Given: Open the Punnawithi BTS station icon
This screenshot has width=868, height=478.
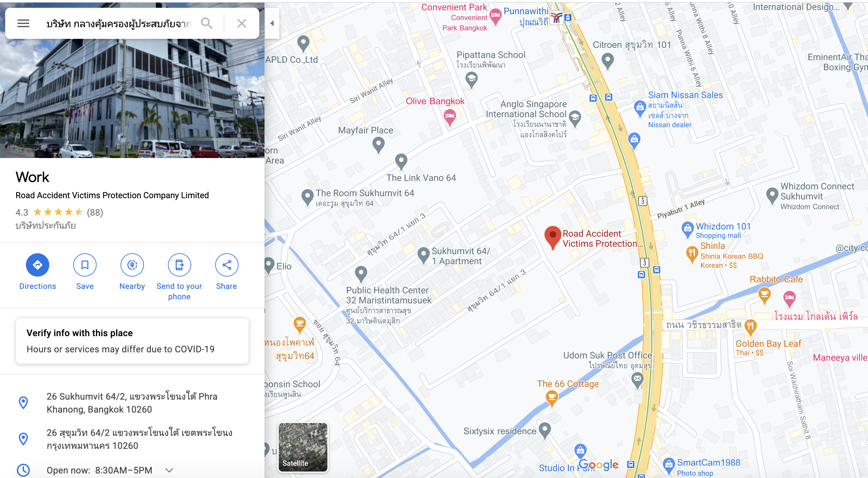Looking at the screenshot, I should (557, 17).
